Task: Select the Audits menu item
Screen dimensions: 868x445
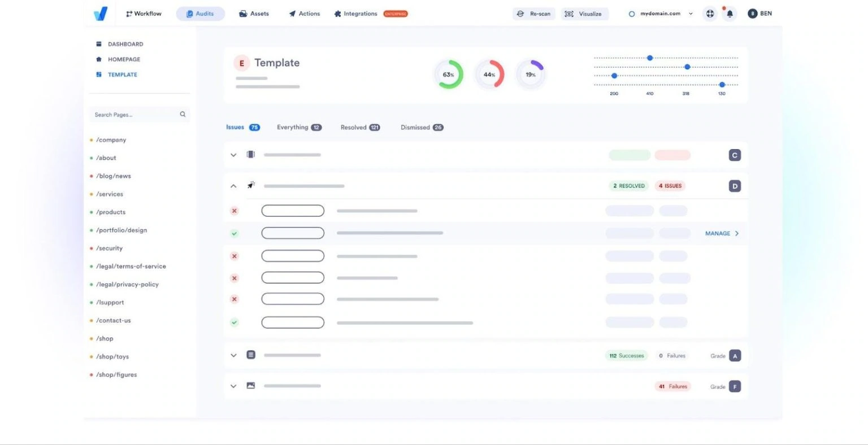Action: pyautogui.click(x=200, y=14)
